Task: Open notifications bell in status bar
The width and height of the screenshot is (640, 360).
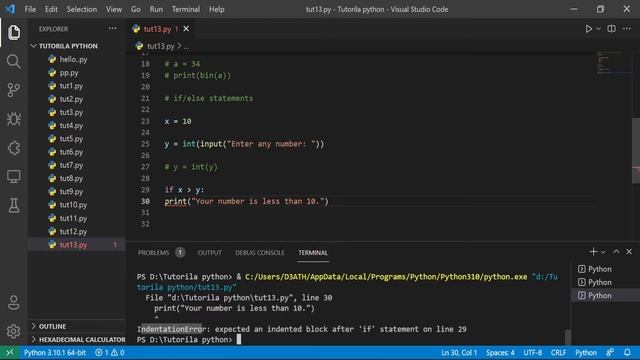Action: 627,353
